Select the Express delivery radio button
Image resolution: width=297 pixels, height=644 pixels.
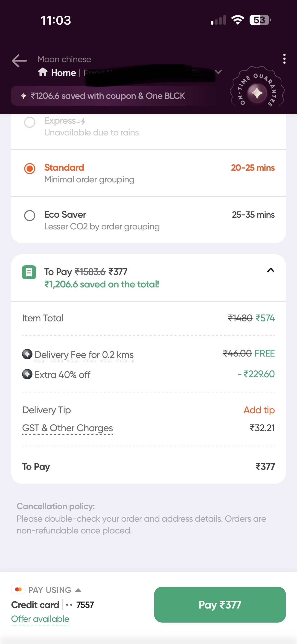(x=30, y=122)
